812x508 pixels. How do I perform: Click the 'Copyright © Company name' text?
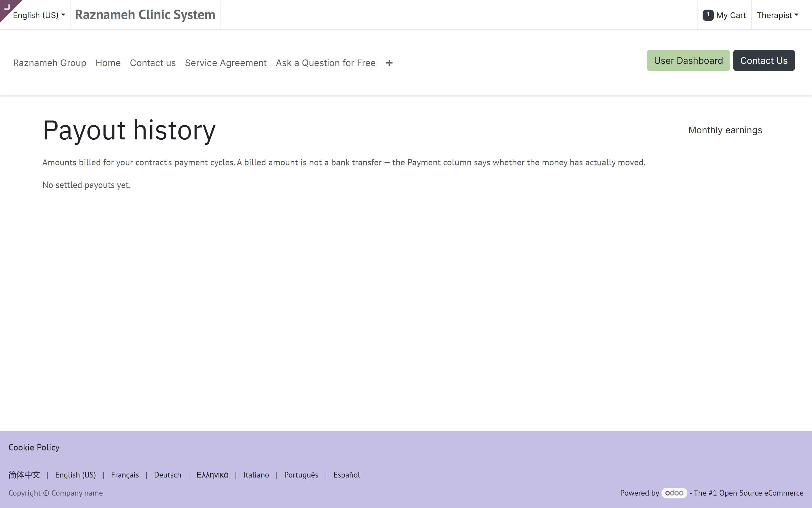point(56,493)
